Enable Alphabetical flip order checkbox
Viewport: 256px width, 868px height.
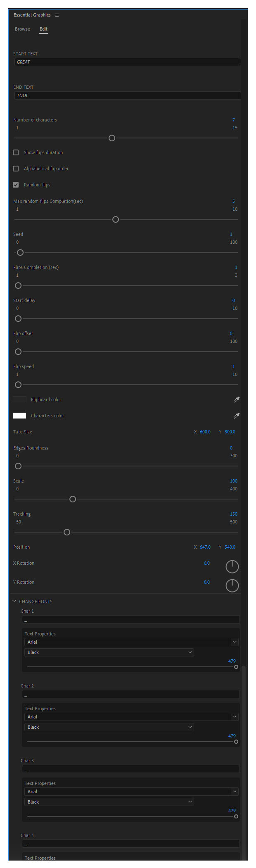16,169
